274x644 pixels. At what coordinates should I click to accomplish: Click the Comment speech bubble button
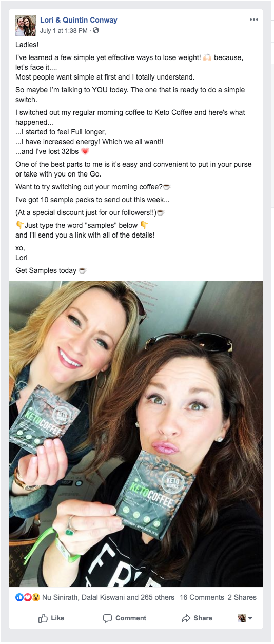point(125,618)
